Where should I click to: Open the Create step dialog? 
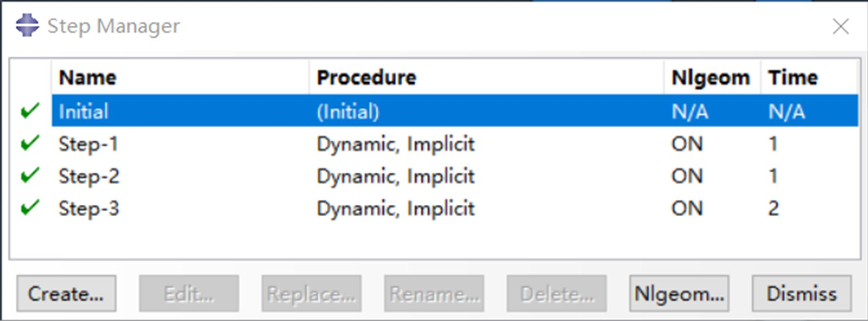(66, 293)
